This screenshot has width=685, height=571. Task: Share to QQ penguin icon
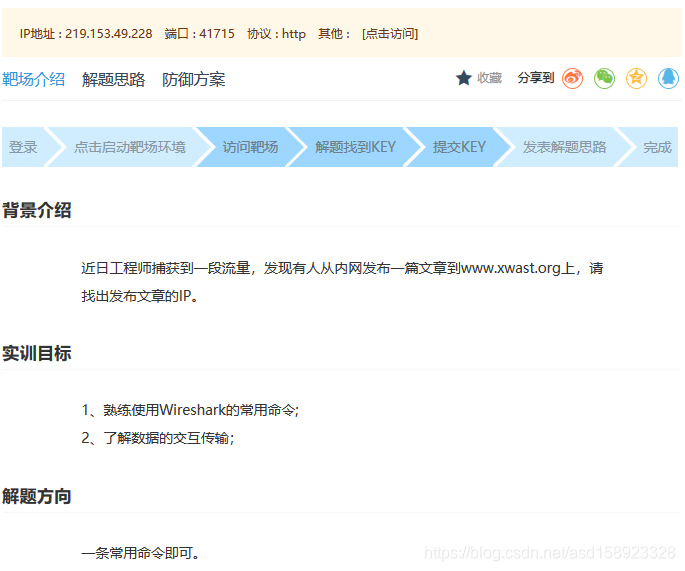click(x=668, y=79)
